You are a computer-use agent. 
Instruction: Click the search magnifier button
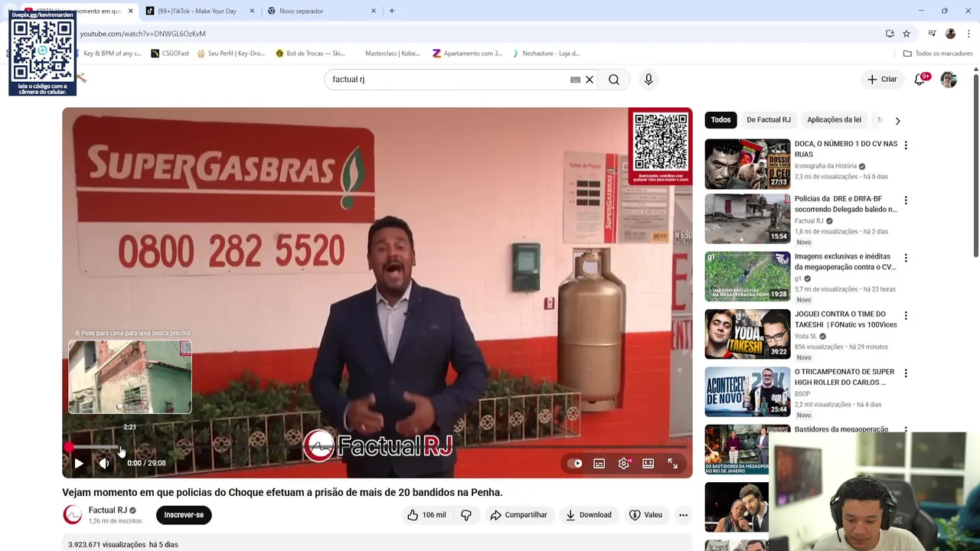pos(614,80)
